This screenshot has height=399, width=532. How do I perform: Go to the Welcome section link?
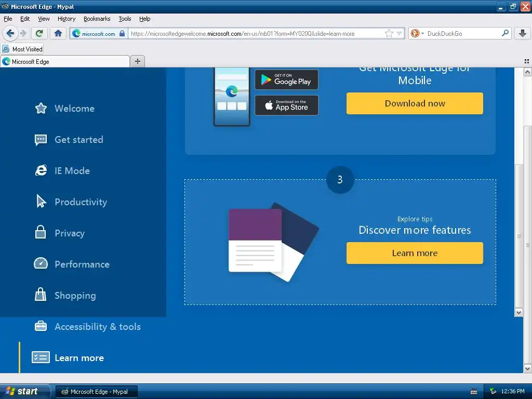pos(74,109)
